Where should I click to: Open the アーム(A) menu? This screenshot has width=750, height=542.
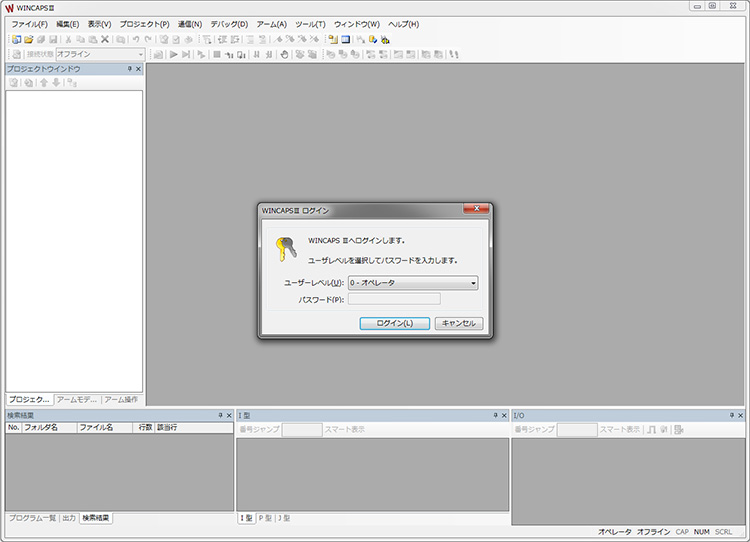click(x=271, y=24)
